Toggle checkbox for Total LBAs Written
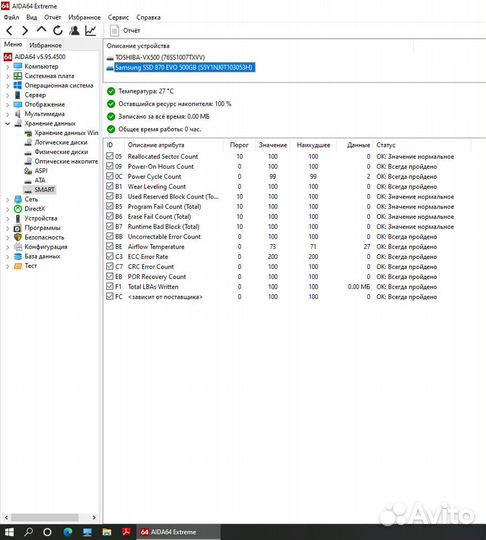Image resolution: width=486 pixels, height=540 pixels. point(110,286)
